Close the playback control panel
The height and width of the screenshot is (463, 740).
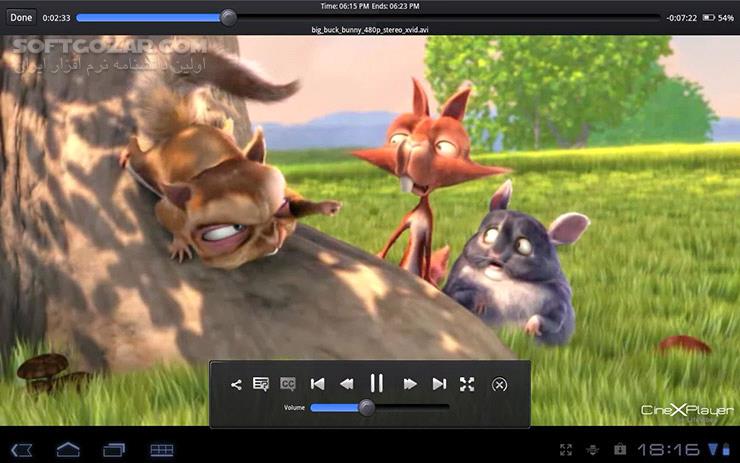[499, 385]
